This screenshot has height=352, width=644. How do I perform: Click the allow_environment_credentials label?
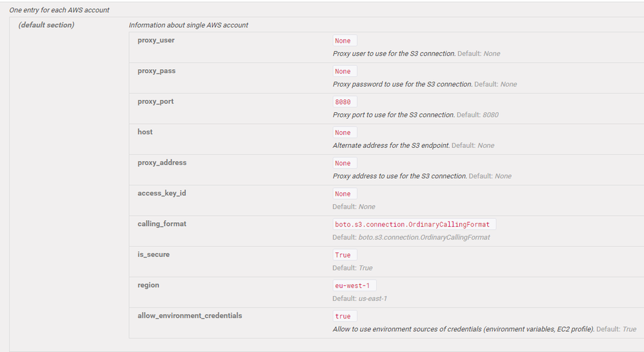(190, 316)
